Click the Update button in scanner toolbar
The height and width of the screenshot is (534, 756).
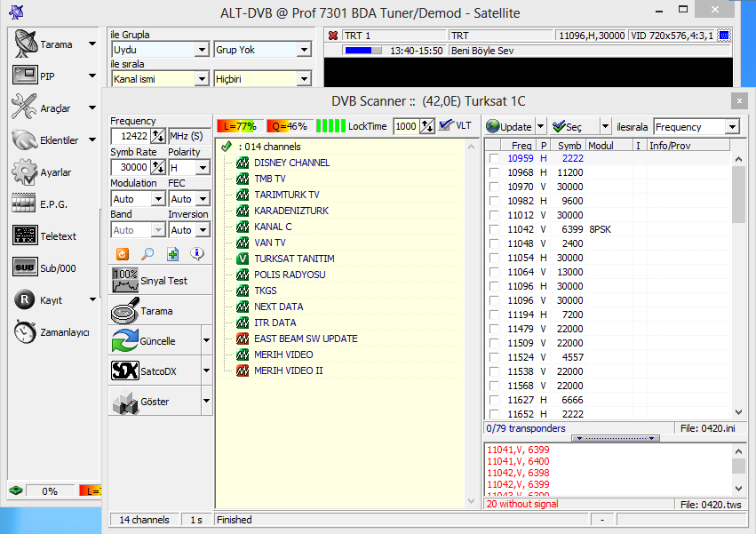[x=510, y=126]
